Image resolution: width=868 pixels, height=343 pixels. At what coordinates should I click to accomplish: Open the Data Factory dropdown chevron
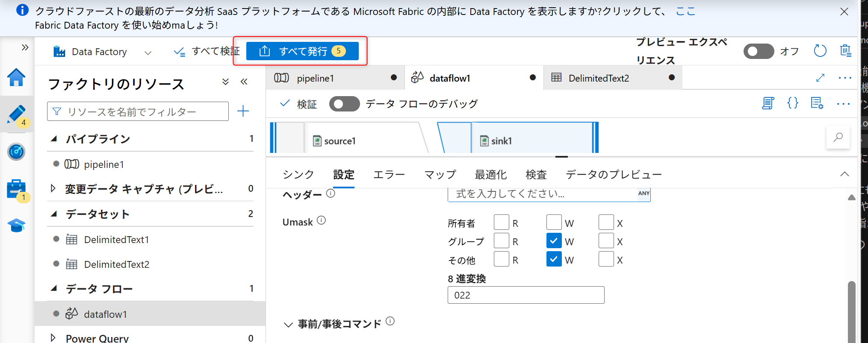(x=148, y=53)
